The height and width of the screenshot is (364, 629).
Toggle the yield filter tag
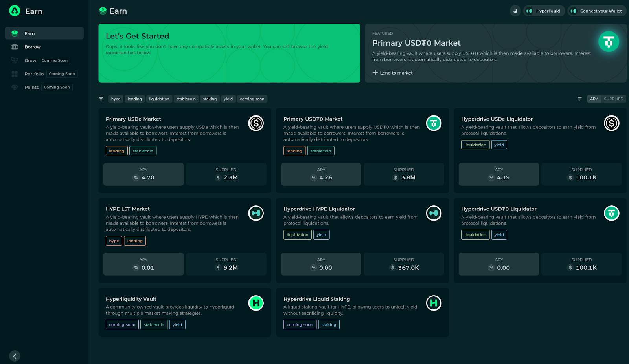pyautogui.click(x=228, y=99)
